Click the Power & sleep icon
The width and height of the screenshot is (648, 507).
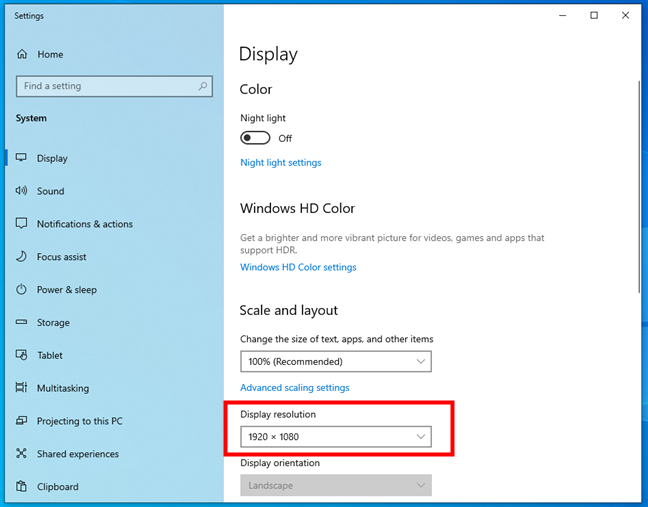(x=21, y=290)
